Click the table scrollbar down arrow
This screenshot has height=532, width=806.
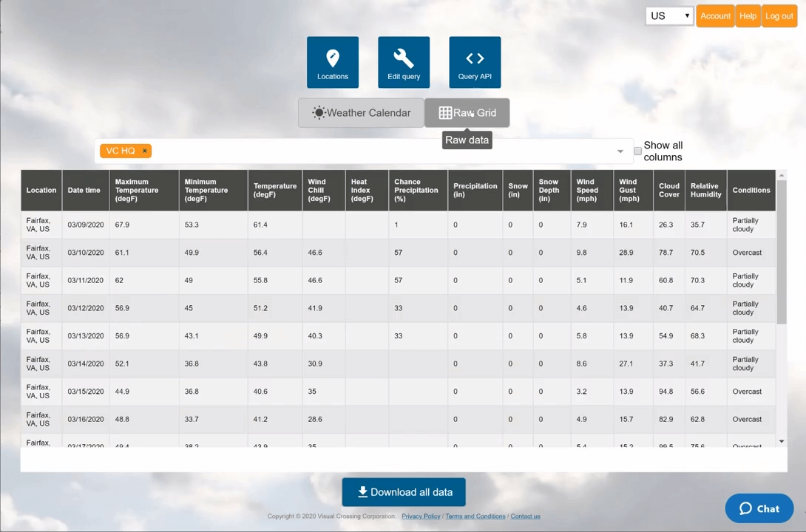pyautogui.click(x=782, y=441)
